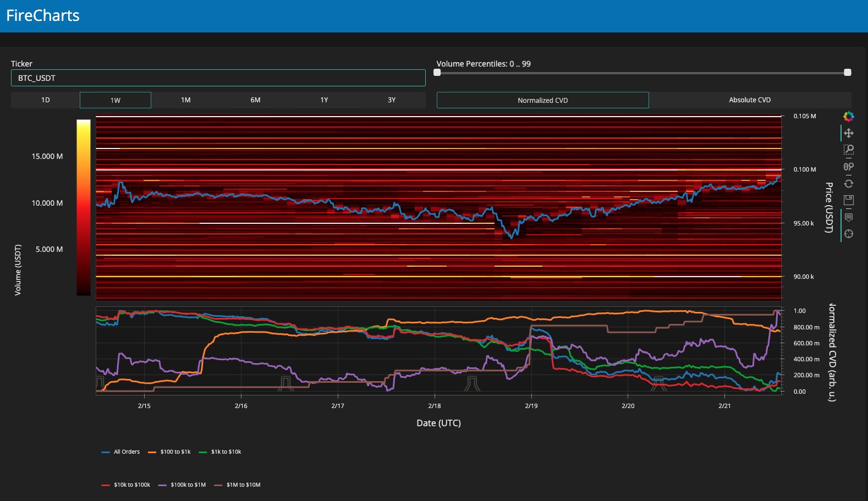Image resolution: width=868 pixels, height=501 pixels.
Task: Toggle the Crosshair tool
Action: tap(849, 234)
